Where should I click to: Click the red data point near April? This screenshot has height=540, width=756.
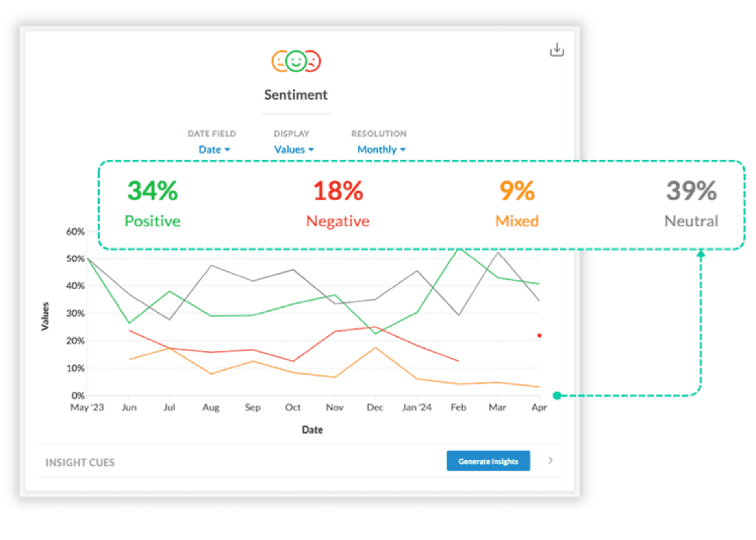pyautogui.click(x=539, y=335)
